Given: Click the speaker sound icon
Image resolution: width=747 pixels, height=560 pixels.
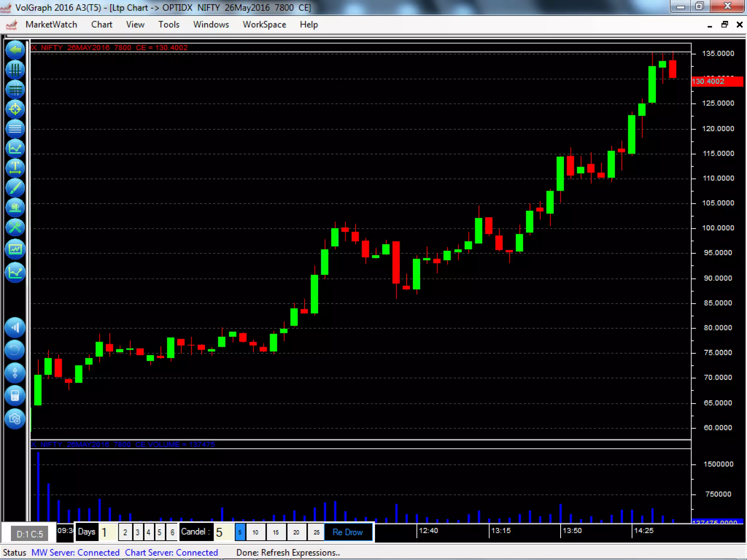Looking at the screenshot, I should tap(15, 328).
